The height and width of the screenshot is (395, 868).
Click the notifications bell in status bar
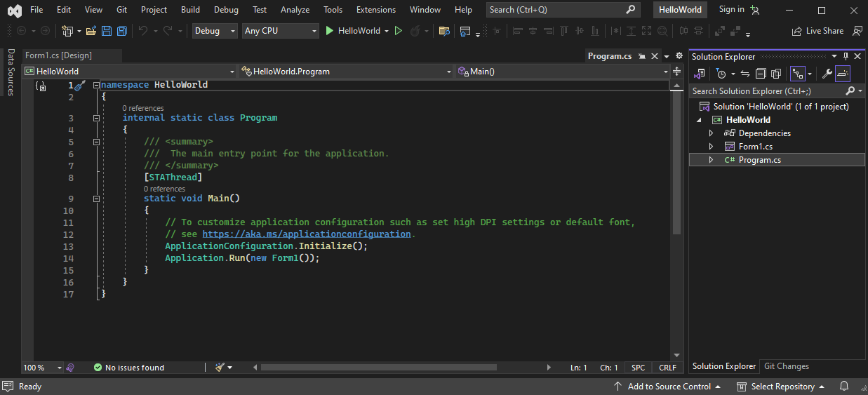coord(844,387)
